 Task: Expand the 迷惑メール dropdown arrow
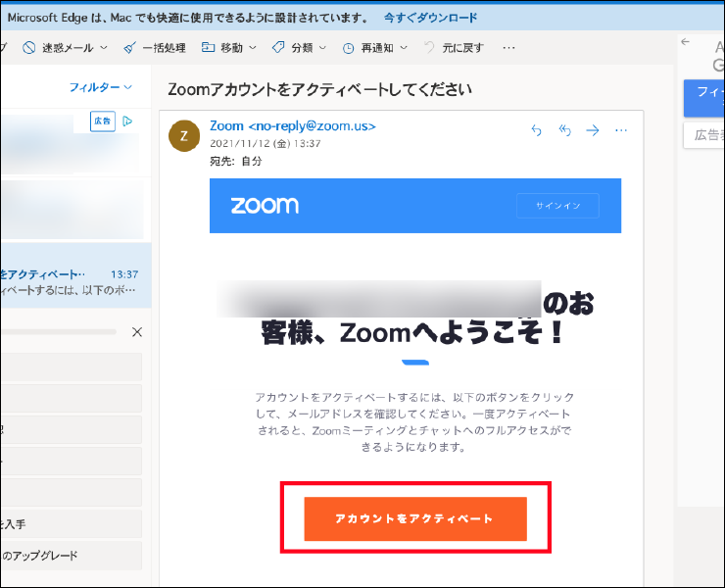(104, 48)
